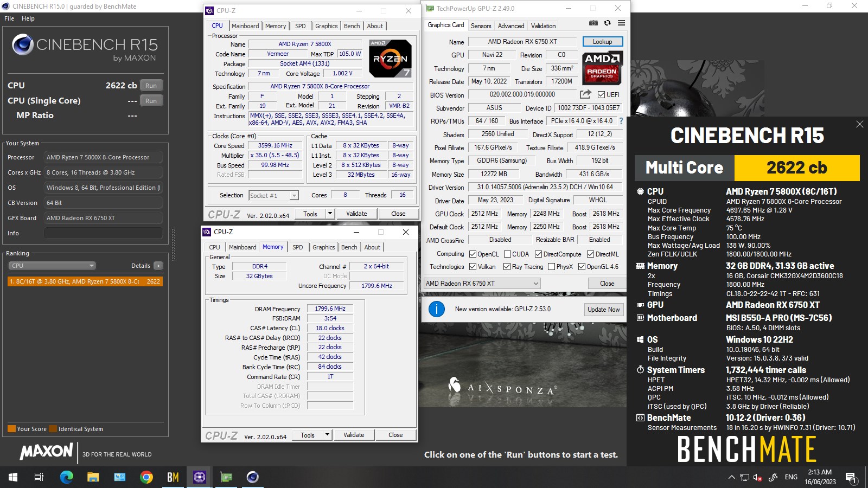Launch Microsoft Edge from taskbar
Screen dimensions: 868x488
tap(66, 477)
